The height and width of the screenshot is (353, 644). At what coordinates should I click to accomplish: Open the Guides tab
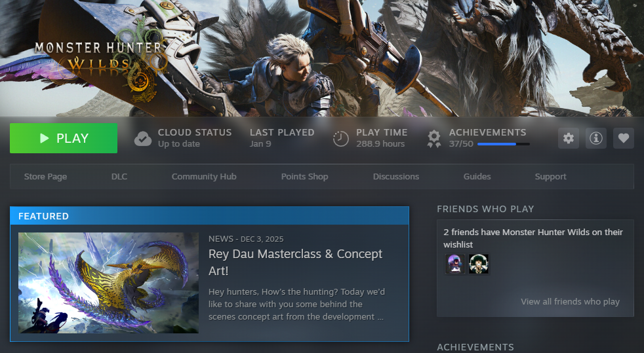[x=477, y=177]
